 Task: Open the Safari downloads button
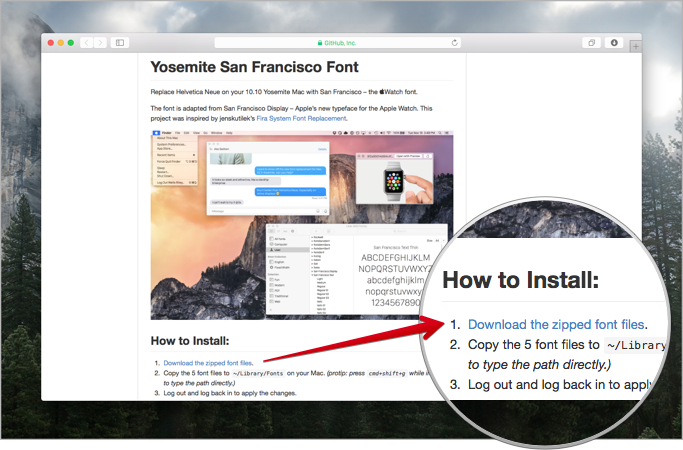click(x=614, y=43)
